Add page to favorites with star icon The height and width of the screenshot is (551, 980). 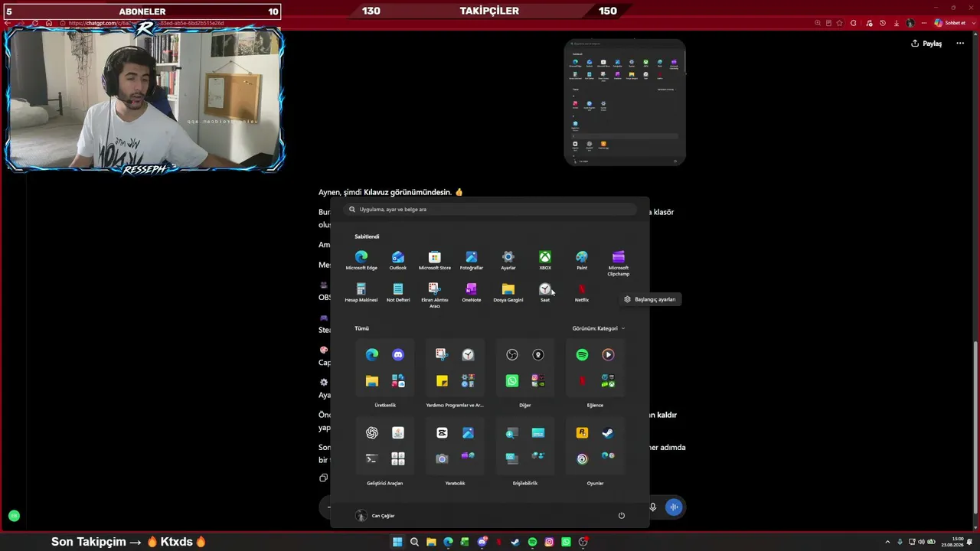840,23
